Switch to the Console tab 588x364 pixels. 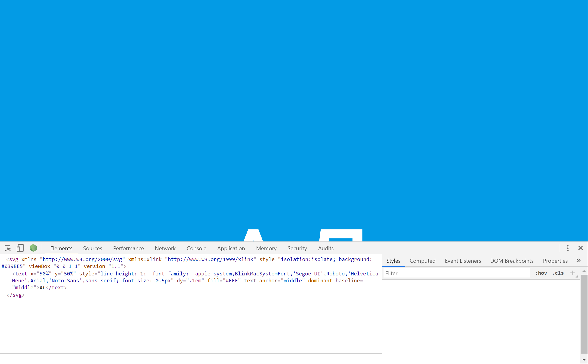click(x=196, y=248)
